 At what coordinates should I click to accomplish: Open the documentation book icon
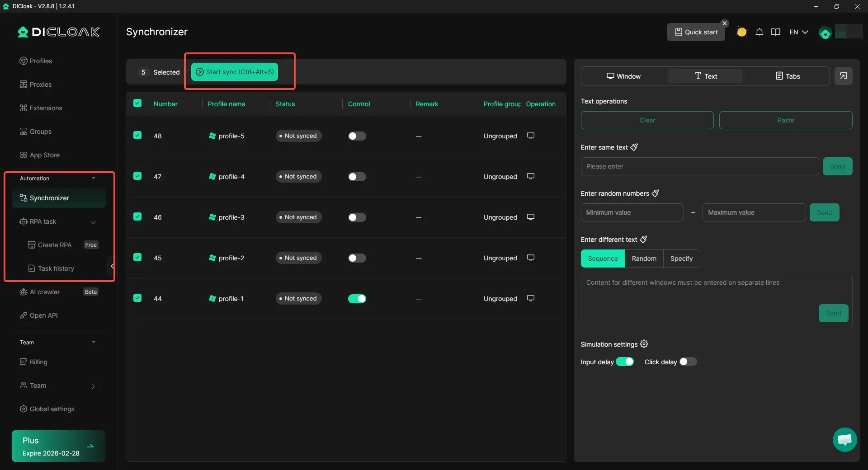(776, 32)
